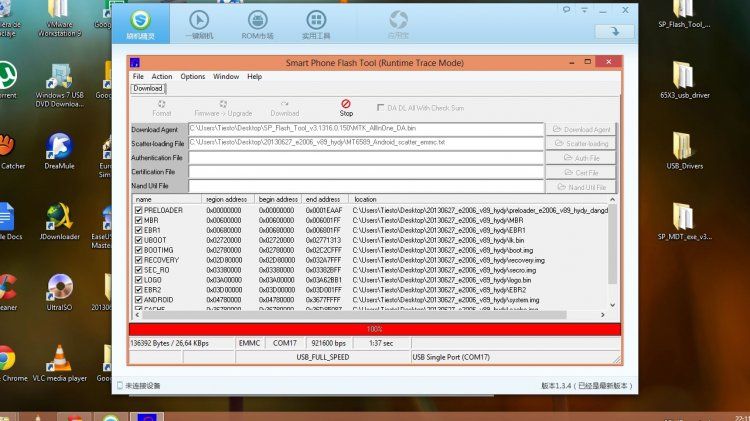
Task: Click the Download Agent browse button
Action: point(581,129)
